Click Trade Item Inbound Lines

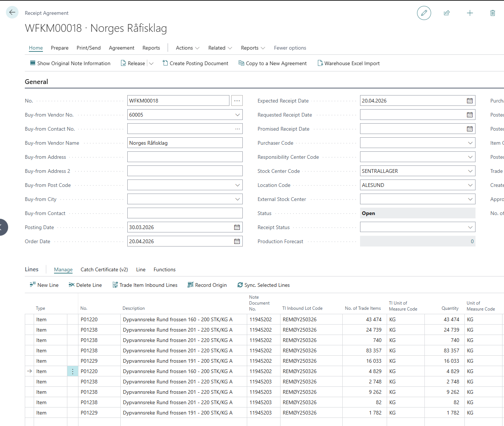click(x=145, y=285)
